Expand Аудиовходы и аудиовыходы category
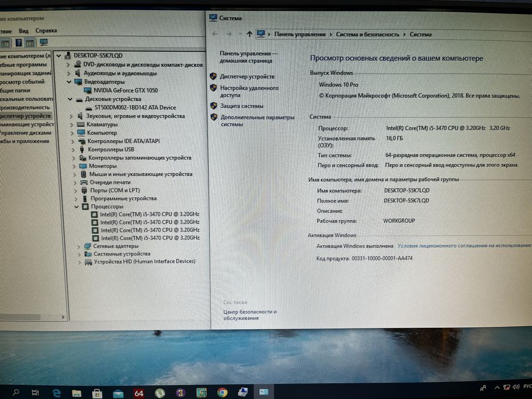This screenshot has width=532, height=399. (68, 73)
